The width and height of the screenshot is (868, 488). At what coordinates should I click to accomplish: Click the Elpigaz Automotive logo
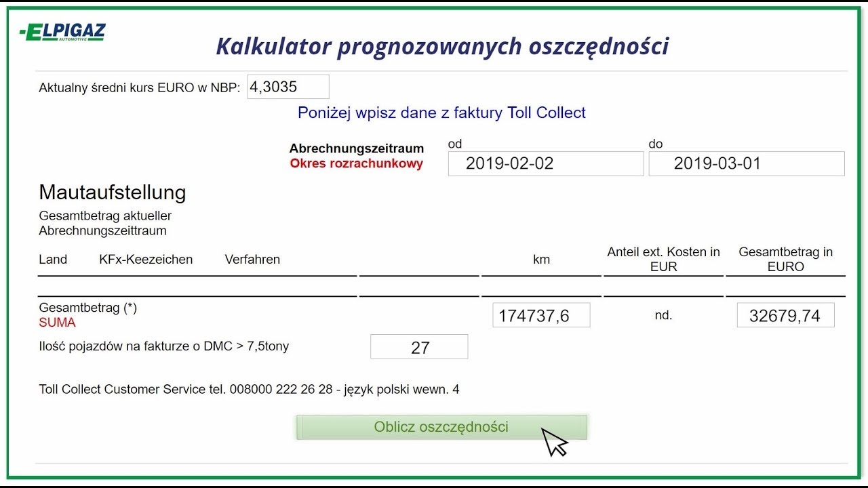[62, 32]
